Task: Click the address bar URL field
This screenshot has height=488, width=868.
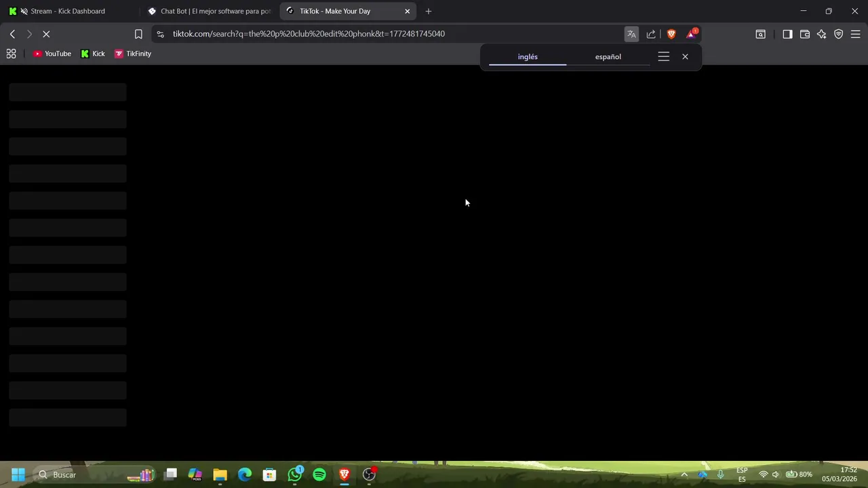Action: coord(393,34)
